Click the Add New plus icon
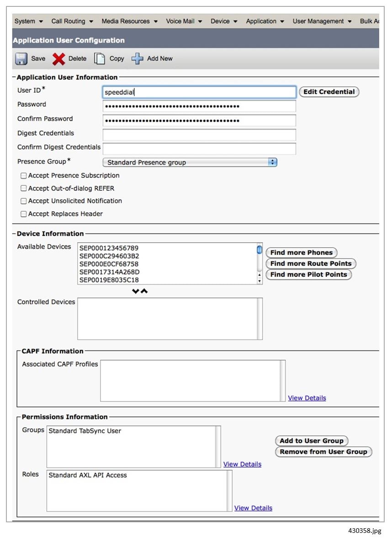The height and width of the screenshot is (542, 392). pos(138,58)
